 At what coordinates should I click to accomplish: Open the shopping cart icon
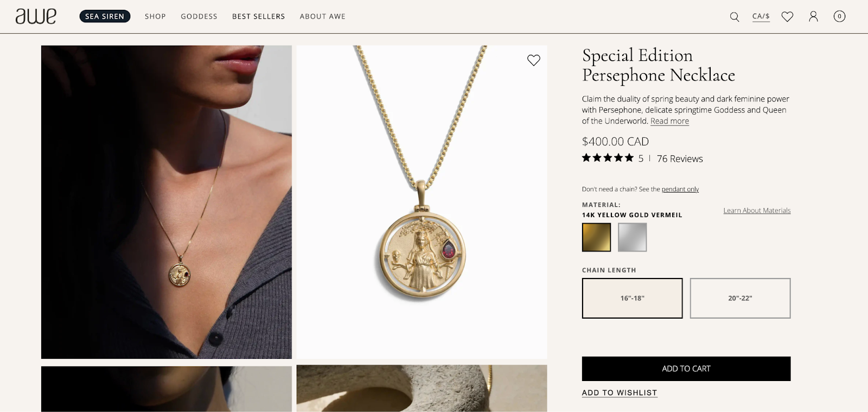click(839, 17)
